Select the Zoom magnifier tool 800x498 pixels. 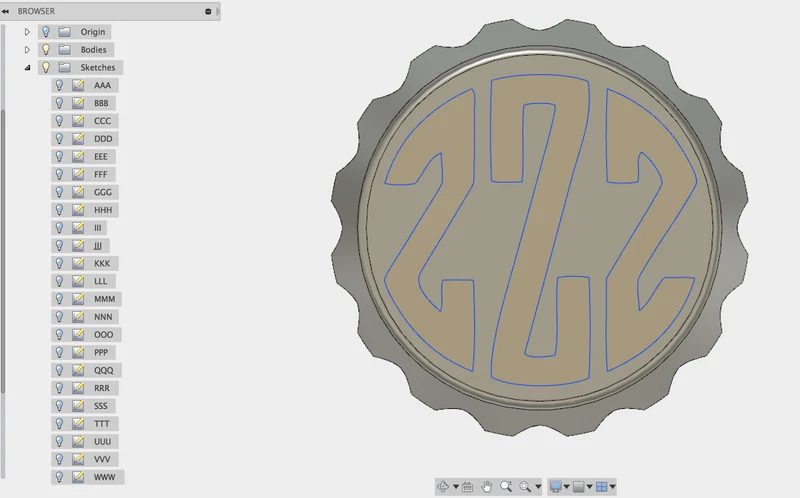click(x=506, y=486)
